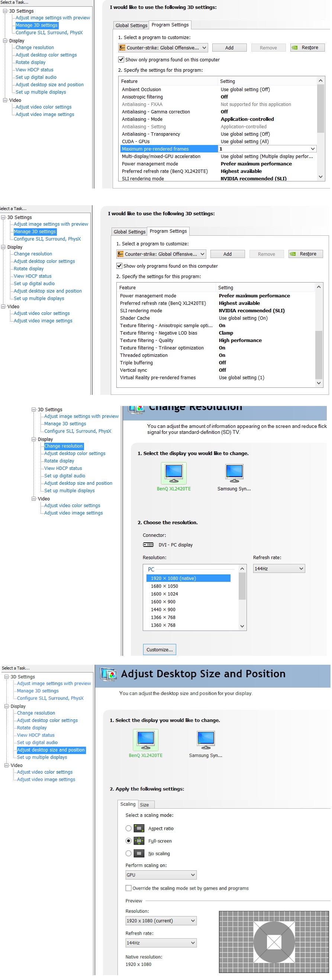Click the No scaling mode icon

[139, 853]
